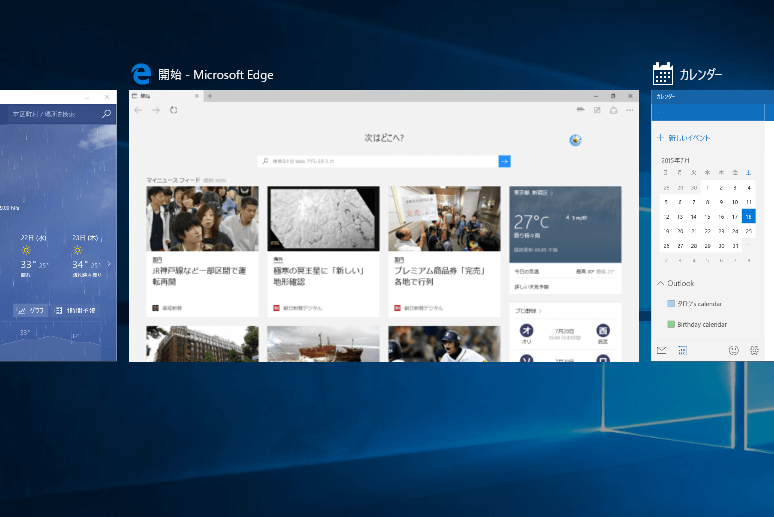
Task: Click the 2015年7月 month header in Calendar
Action: click(x=675, y=160)
